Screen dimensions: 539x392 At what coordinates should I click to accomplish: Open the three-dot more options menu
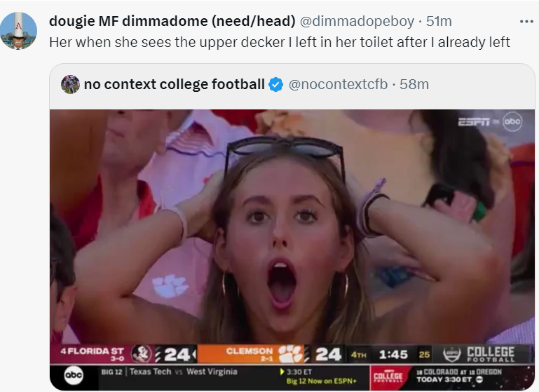click(519, 22)
